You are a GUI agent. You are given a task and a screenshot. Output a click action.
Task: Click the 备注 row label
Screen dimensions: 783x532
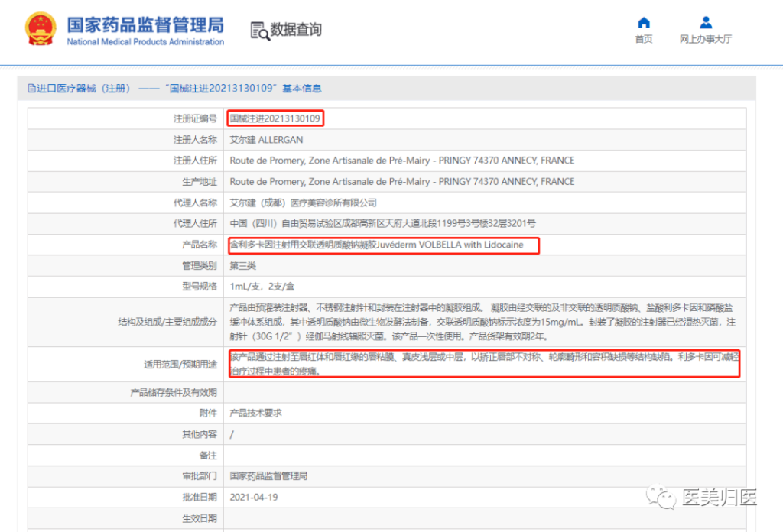click(x=208, y=455)
